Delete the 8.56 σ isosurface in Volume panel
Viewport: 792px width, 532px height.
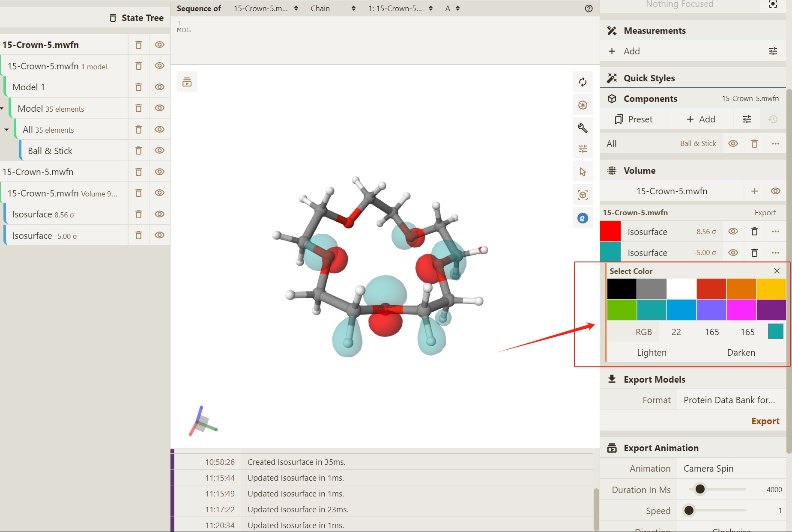pyautogui.click(x=754, y=232)
